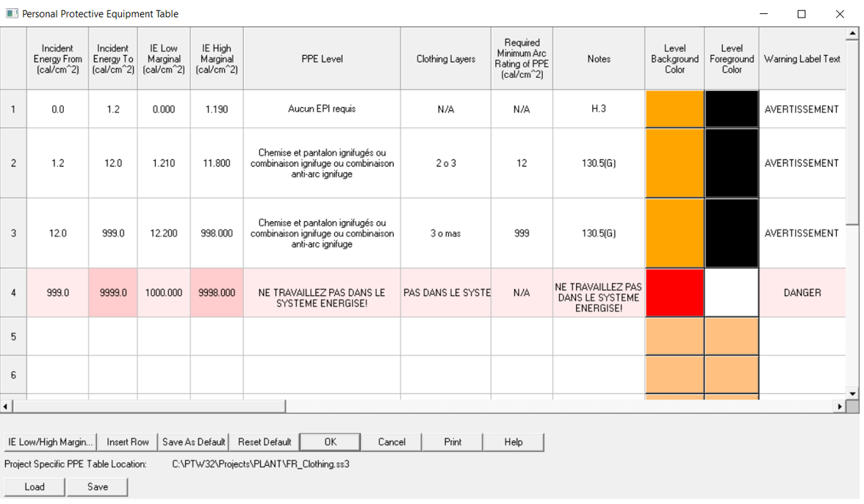864x504 pixels.
Task: Click the orange background swatch in row 1
Action: pyautogui.click(x=674, y=109)
